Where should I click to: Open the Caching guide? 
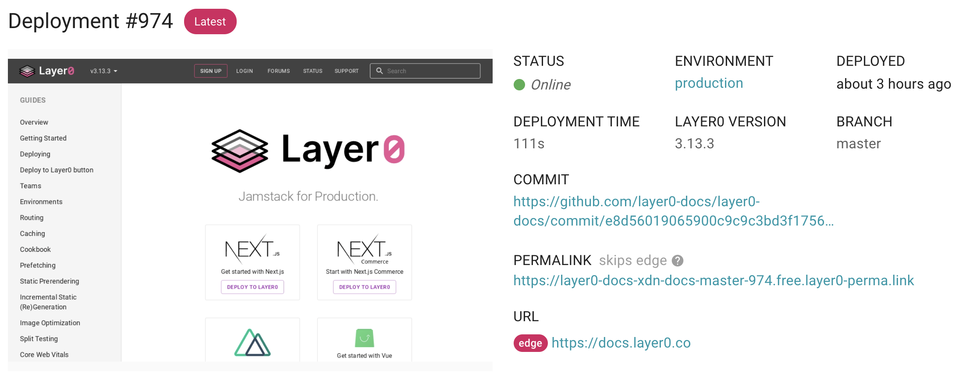coord(32,233)
